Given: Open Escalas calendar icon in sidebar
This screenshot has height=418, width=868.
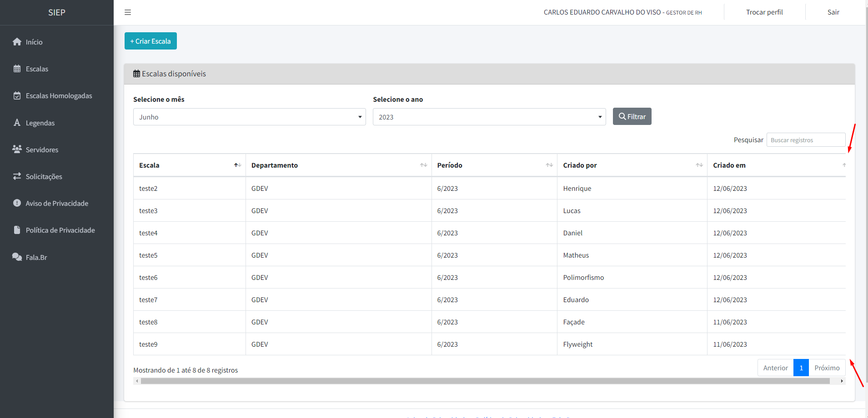Looking at the screenshot, I should [x=17, y=69].
